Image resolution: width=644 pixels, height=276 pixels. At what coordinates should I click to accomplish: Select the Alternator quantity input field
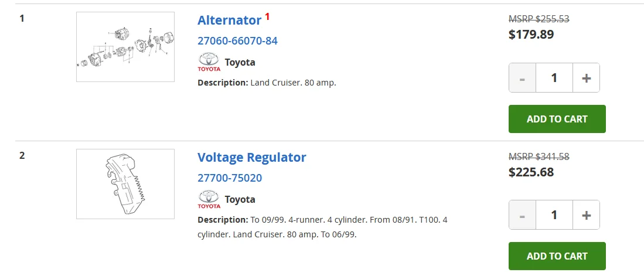[x=554, y=78]
